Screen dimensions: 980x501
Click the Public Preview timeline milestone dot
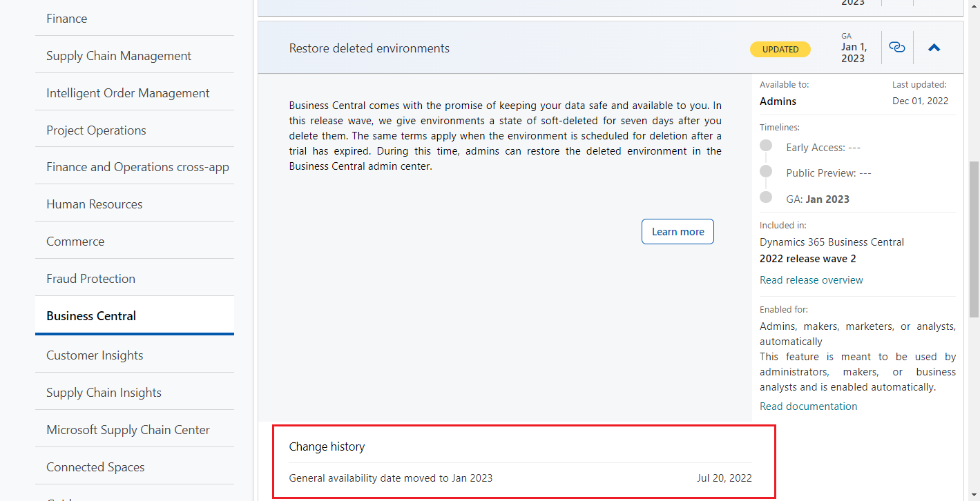pyautogui.click(x=766, y=171)
